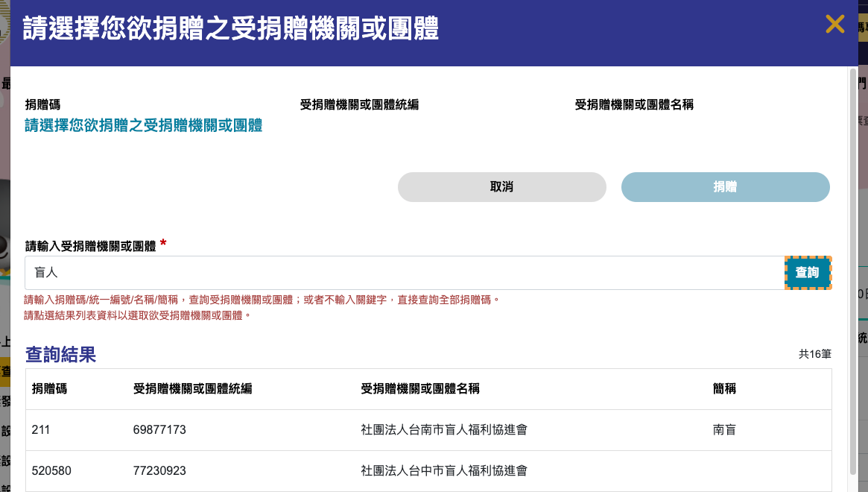Click the dialog's vertical scrollbar
The width and height of the screenshot is (868, 492).
[x=852, y=268]
